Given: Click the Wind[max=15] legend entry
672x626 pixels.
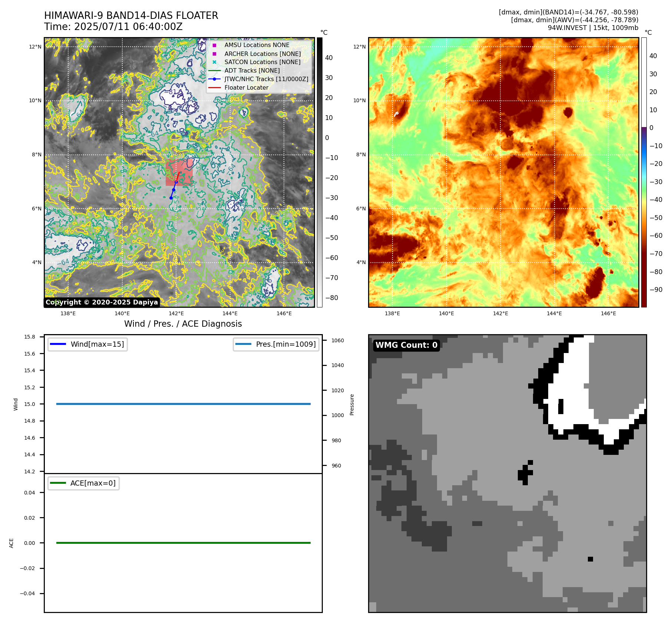Looking at the screenshot, I should coord(88,344).
